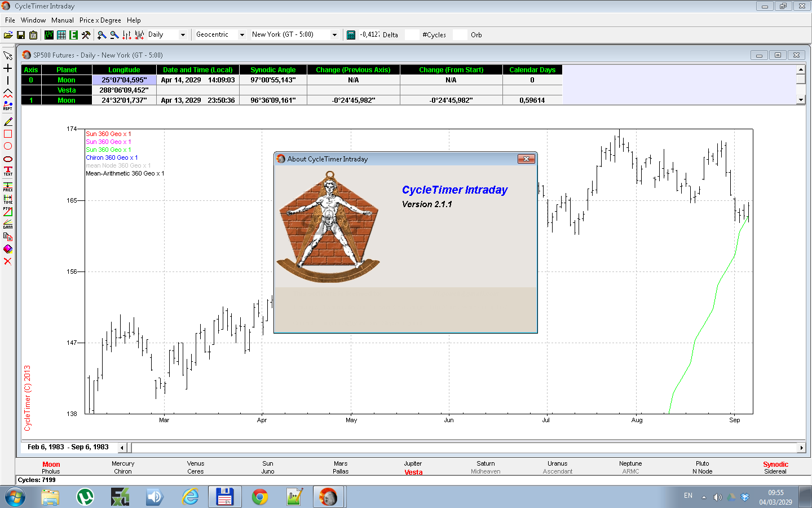
Task: Expand the Daily timeframe dropdown
Action: point(183,35)
